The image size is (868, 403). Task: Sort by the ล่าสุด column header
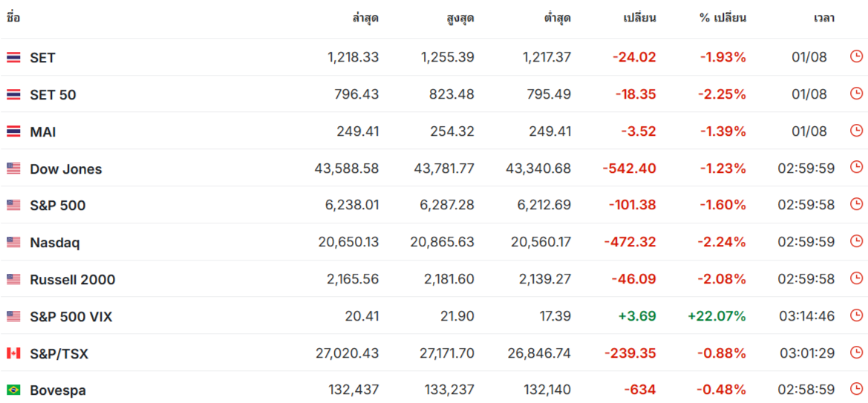click(365, 18)
